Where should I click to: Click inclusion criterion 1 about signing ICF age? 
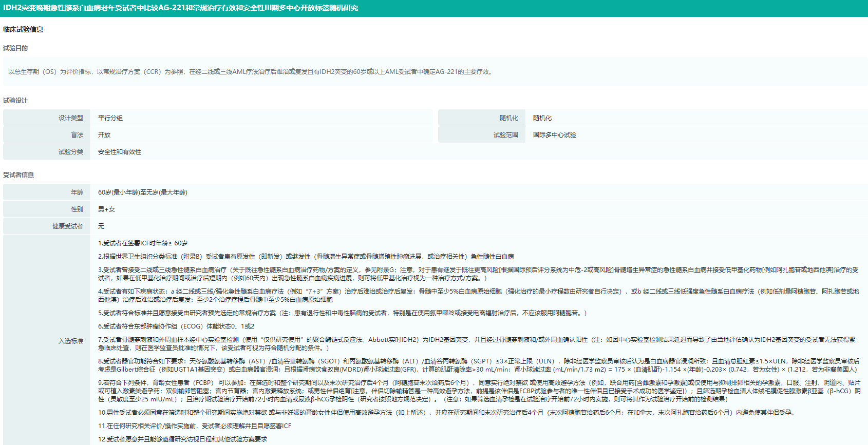[143, 243]
